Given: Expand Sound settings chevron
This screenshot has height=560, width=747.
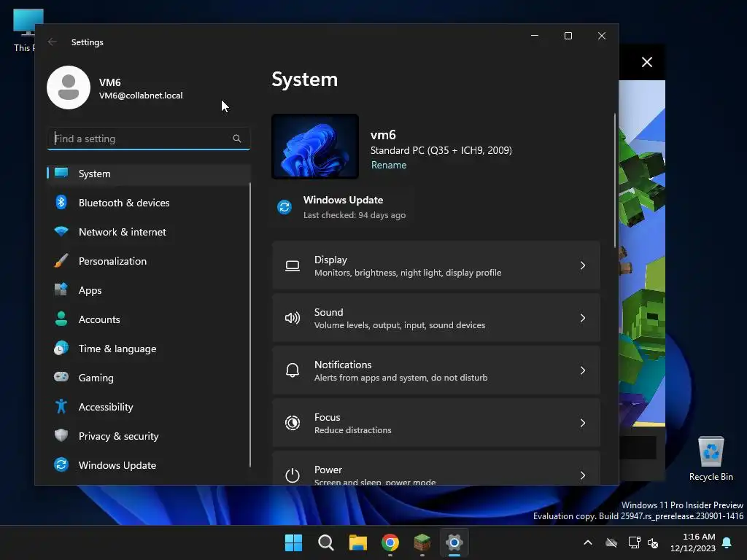Looking at the screenshot, I should coord(583,318).
